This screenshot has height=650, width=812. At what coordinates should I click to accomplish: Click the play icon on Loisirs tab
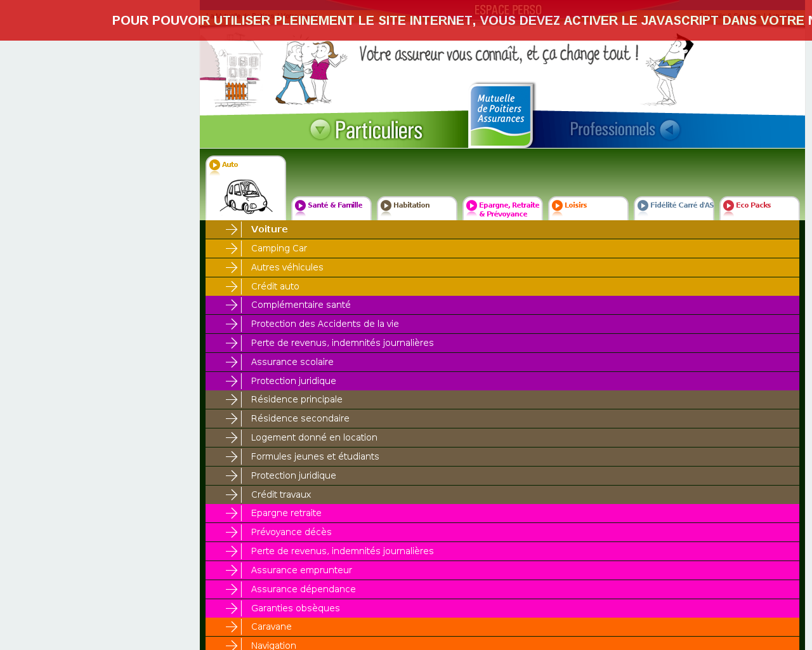point(557,206)
